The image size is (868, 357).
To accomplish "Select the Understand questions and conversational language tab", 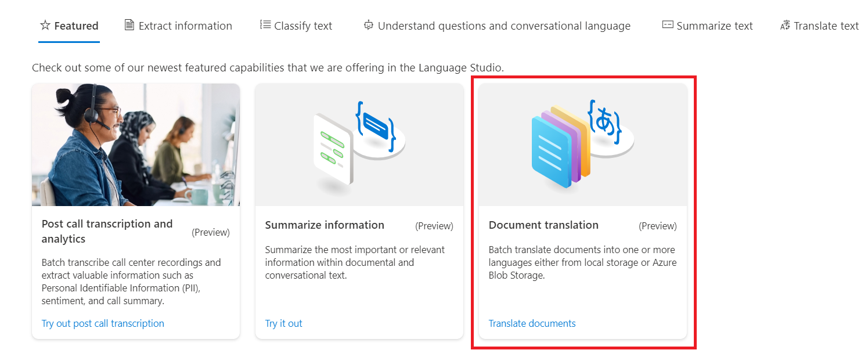I will click(x=504, y=25).
